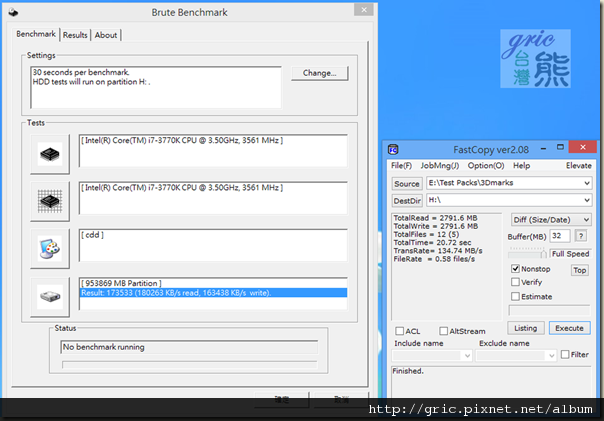Close the Brute Benchmark window
Image resolution: width=604 pixels, height=421 pixels.
coord(364,10)
